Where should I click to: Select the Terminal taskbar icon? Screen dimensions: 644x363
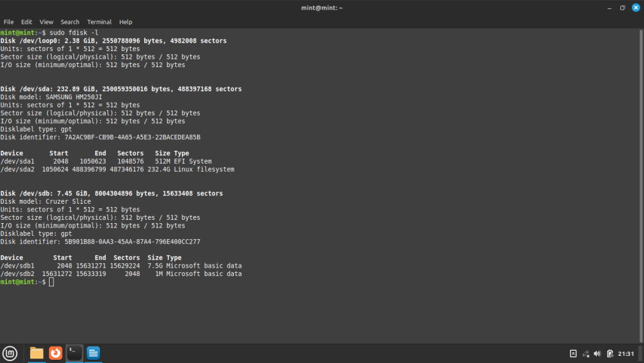coord(74,353)
